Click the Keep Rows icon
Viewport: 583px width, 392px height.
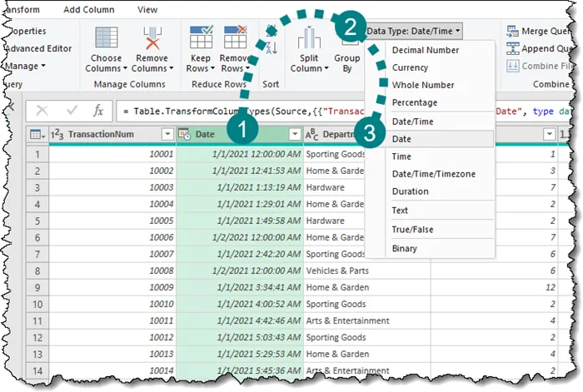tap(202, 39)
